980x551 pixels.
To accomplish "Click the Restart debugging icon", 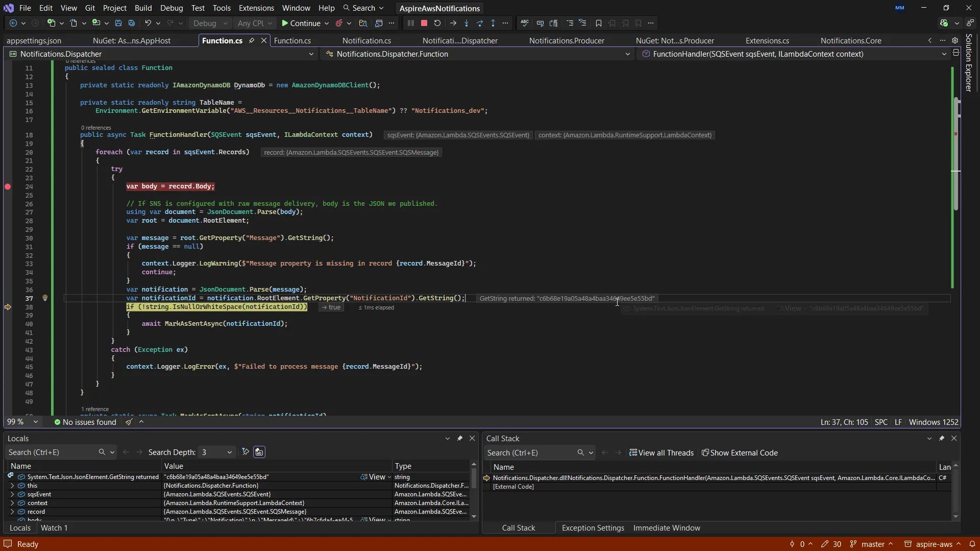I will point(437,23).
